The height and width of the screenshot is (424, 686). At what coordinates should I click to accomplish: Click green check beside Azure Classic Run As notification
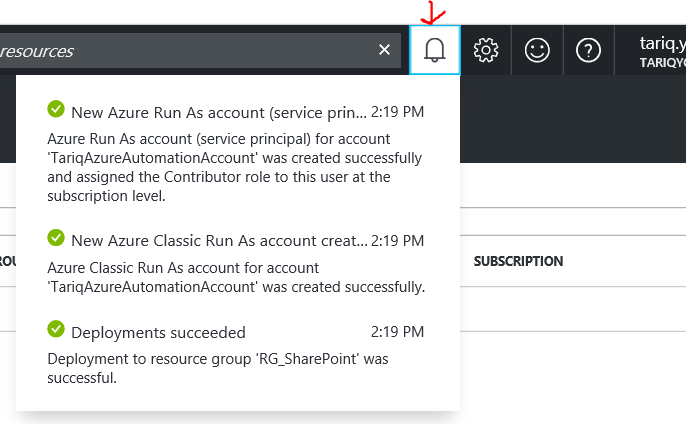click(56, 238)
